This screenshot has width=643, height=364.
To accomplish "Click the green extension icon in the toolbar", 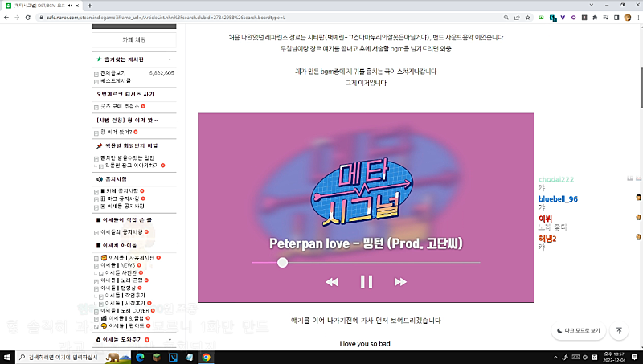I will tap(541, 18).
